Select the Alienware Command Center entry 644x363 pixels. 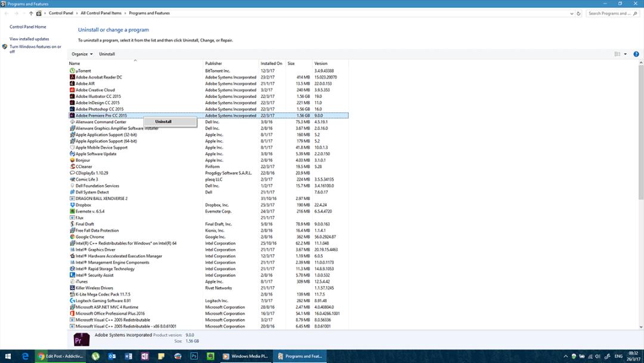tap(208, 122)
